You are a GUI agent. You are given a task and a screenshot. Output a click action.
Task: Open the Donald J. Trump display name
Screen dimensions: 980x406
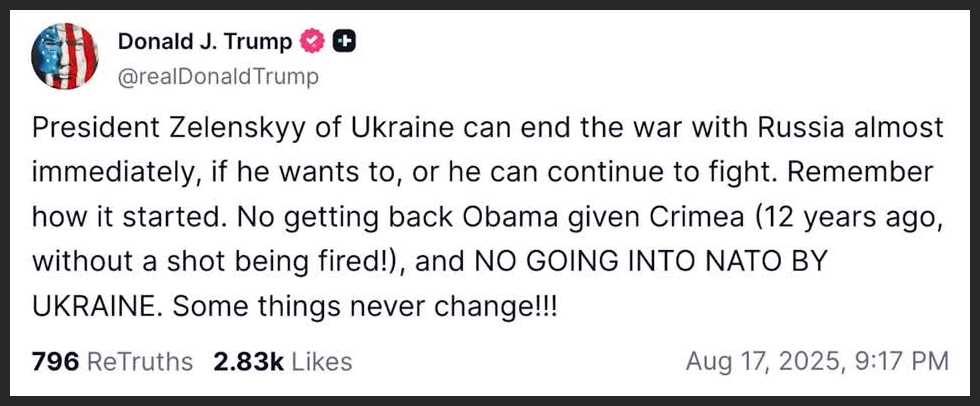click(205, 42)
